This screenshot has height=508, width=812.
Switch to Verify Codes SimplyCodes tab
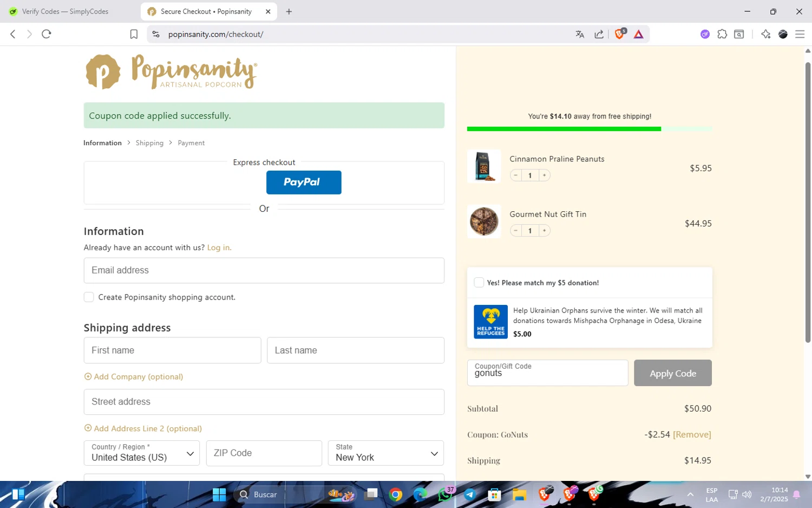coord(65,11)
